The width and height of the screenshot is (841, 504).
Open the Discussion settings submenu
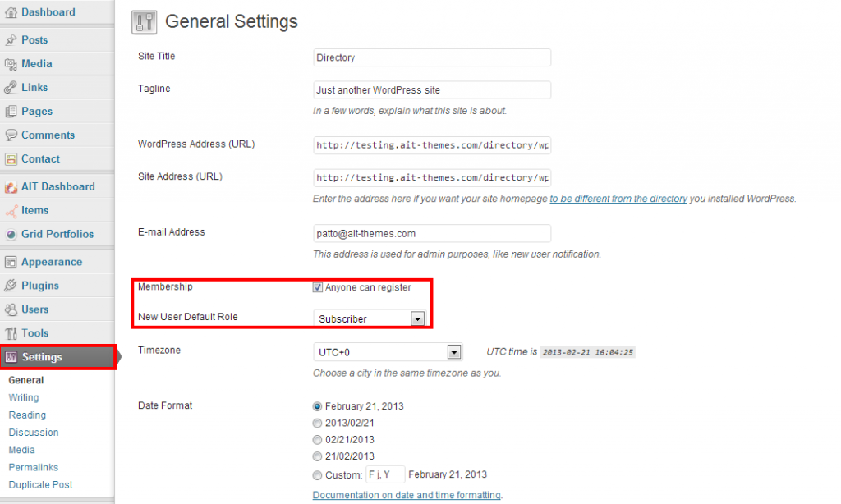point(34,433)
